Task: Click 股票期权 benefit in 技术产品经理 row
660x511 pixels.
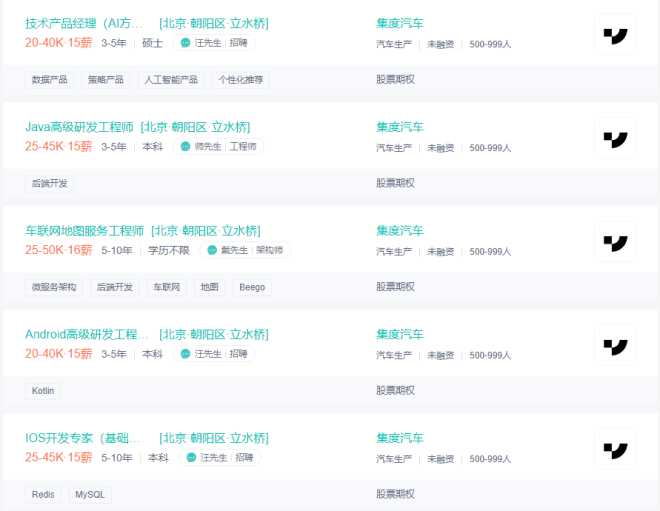Action: coord(395,80)
